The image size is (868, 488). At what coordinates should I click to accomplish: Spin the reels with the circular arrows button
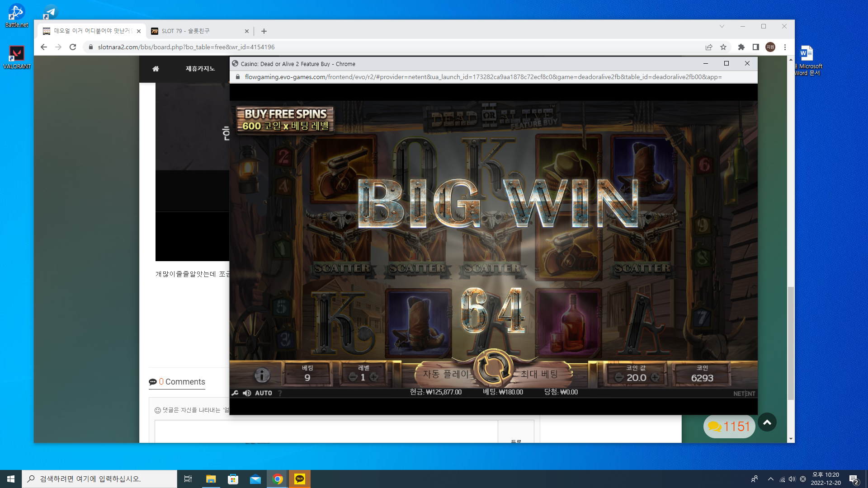click(494, 367)
